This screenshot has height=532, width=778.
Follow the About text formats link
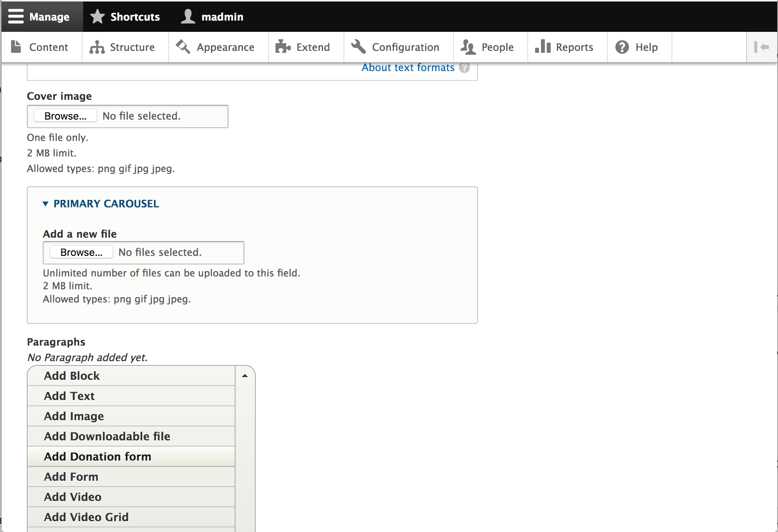click(x=408, y=68)
